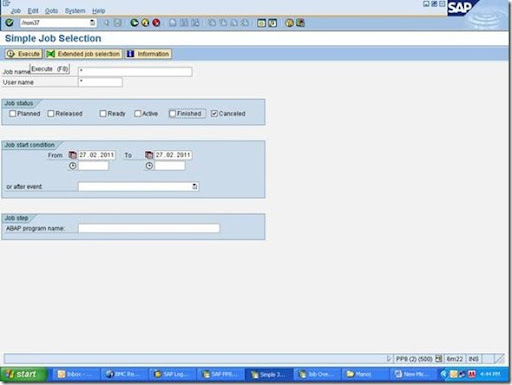The width and height of the screenshot is (512, 385).
Task: Expand the status bar arrow toggle
Action: coord(388,359)
